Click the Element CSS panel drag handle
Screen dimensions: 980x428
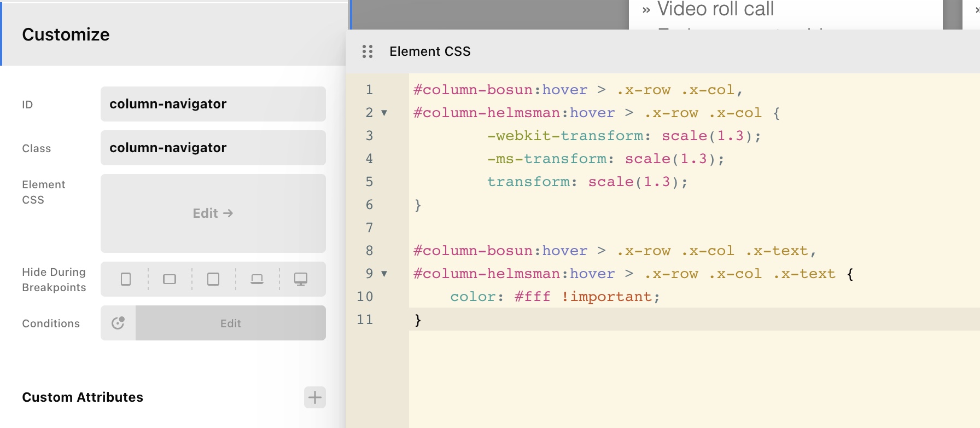coord(367,51)
